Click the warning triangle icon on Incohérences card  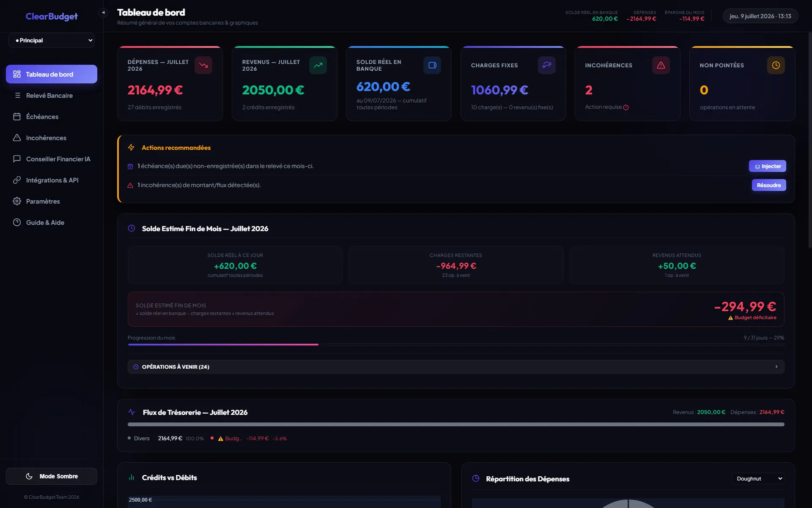point(661,65)
